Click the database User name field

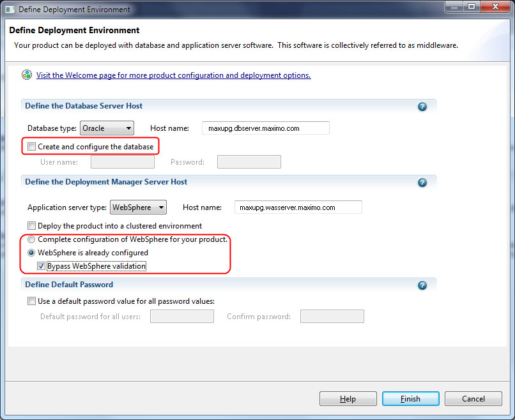point(123,162)
